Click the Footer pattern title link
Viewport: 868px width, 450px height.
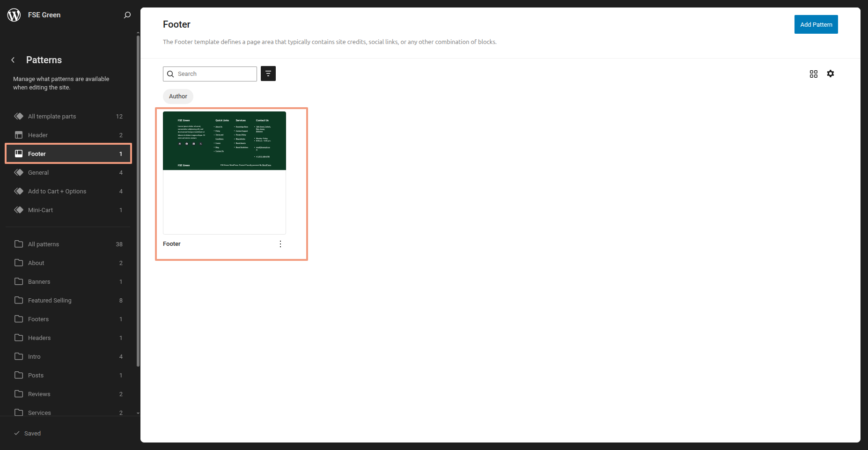172,244
